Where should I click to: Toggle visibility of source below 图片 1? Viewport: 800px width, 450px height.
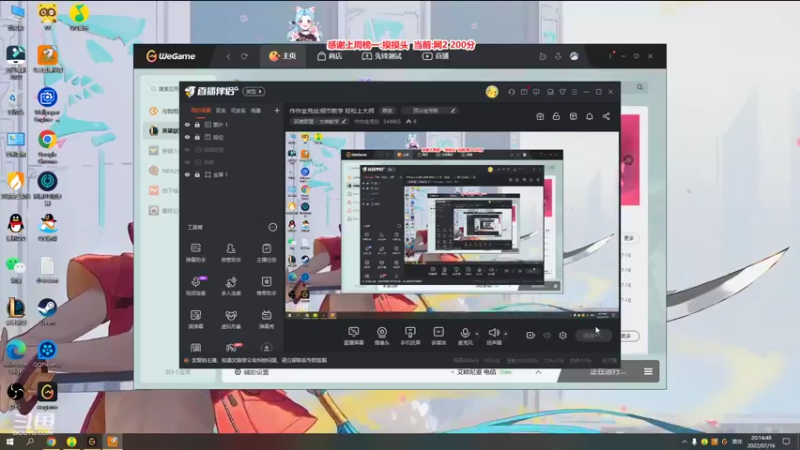point(187,137)
